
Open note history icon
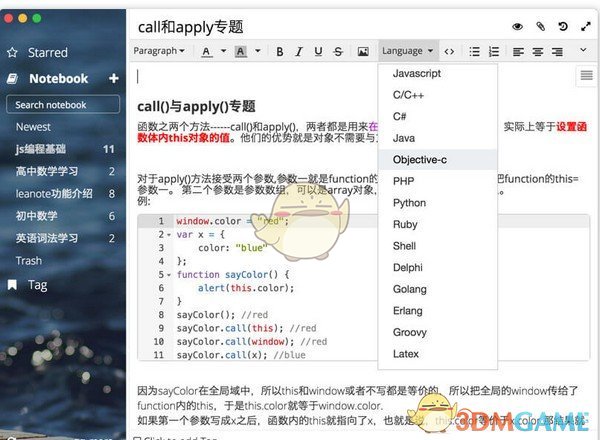[x=563, y=26]
